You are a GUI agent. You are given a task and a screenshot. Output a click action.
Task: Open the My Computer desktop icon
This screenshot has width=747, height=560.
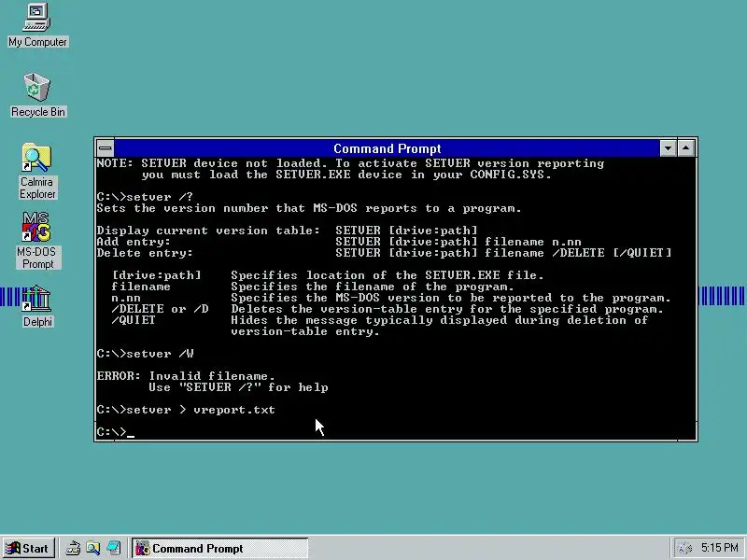37,25
